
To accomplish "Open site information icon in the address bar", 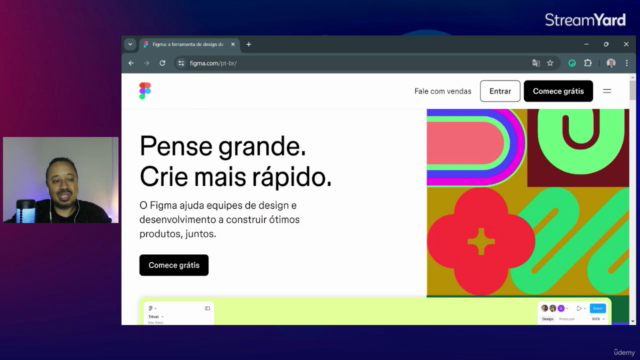I will [x=181, y=63].
